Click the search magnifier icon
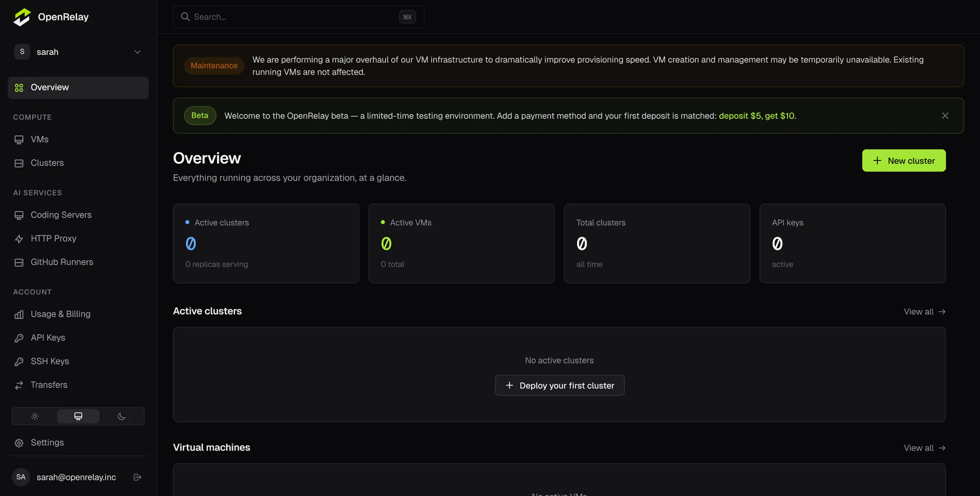Image resolution: width=980 pixels, height=496 pixels. [185, 17]
